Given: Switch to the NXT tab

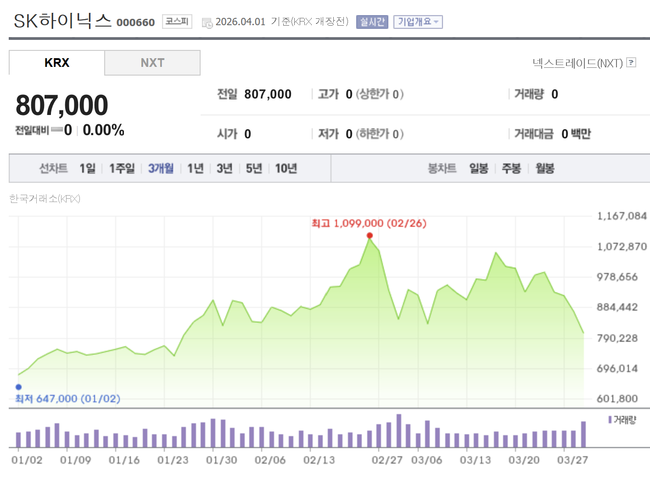Looking at the screenshot, I should pos(152,63).
